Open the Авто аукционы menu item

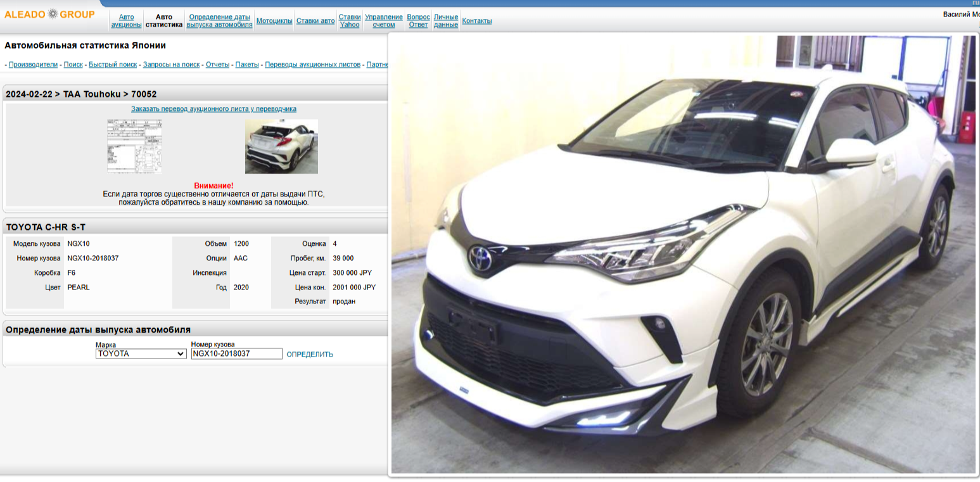pos(127,21)
